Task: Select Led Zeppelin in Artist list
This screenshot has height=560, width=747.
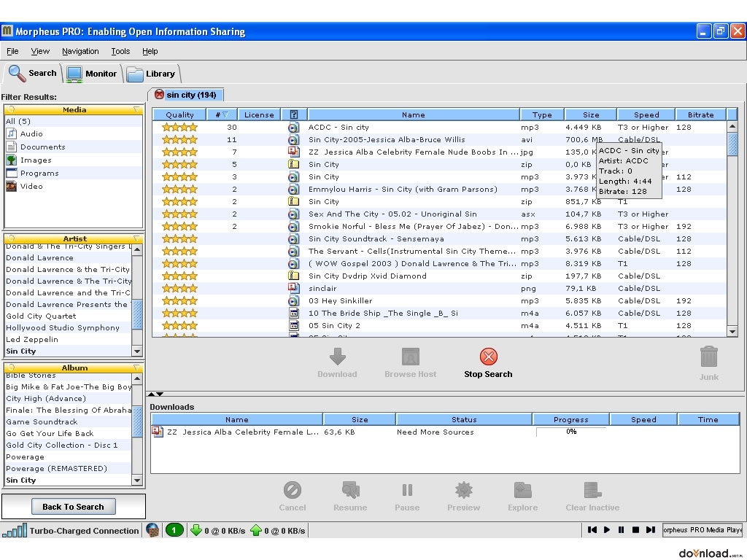Action: coord(68,339)
